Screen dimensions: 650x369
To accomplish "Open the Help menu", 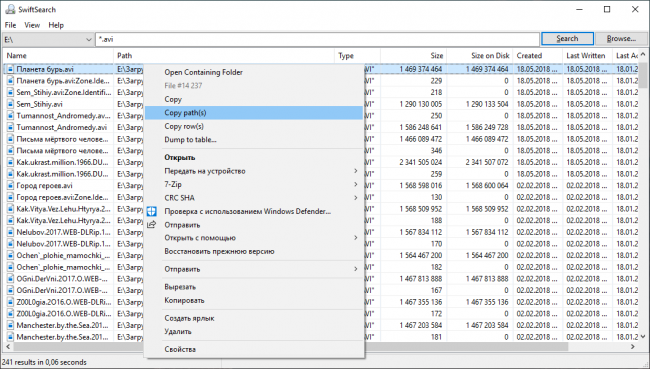I will 56,25.
